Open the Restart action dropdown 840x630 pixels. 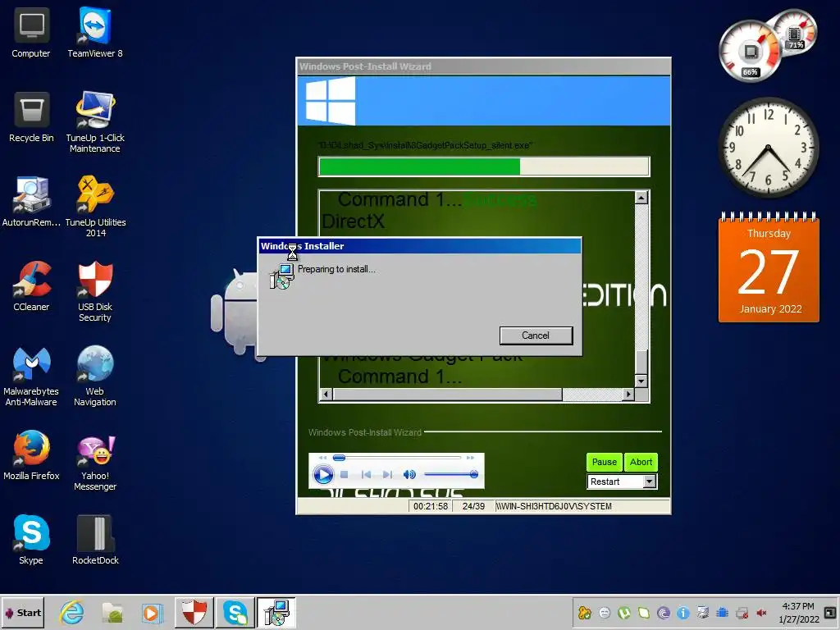(x=650, y=482)
